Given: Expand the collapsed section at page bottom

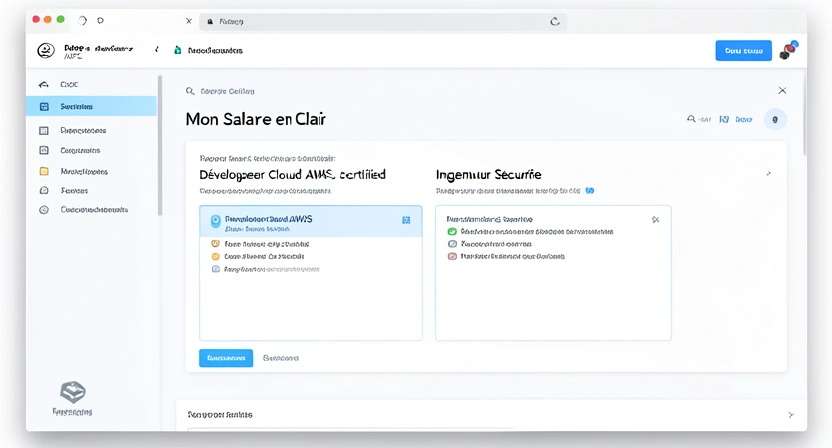Looking at the screenshot, I should (790, 414).
